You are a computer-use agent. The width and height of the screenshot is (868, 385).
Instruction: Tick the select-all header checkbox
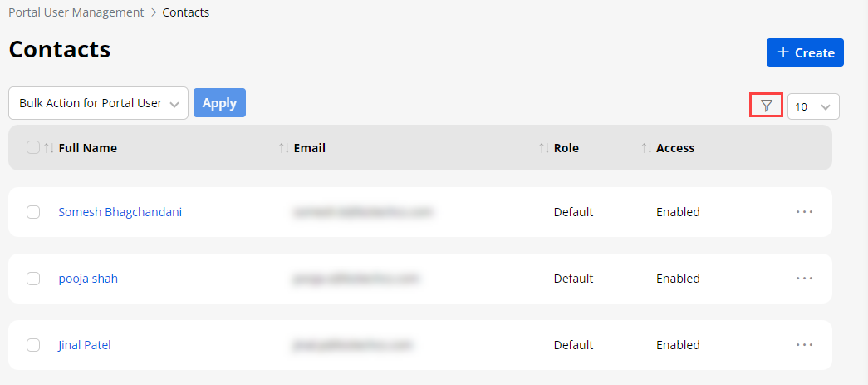pos(33,147)
